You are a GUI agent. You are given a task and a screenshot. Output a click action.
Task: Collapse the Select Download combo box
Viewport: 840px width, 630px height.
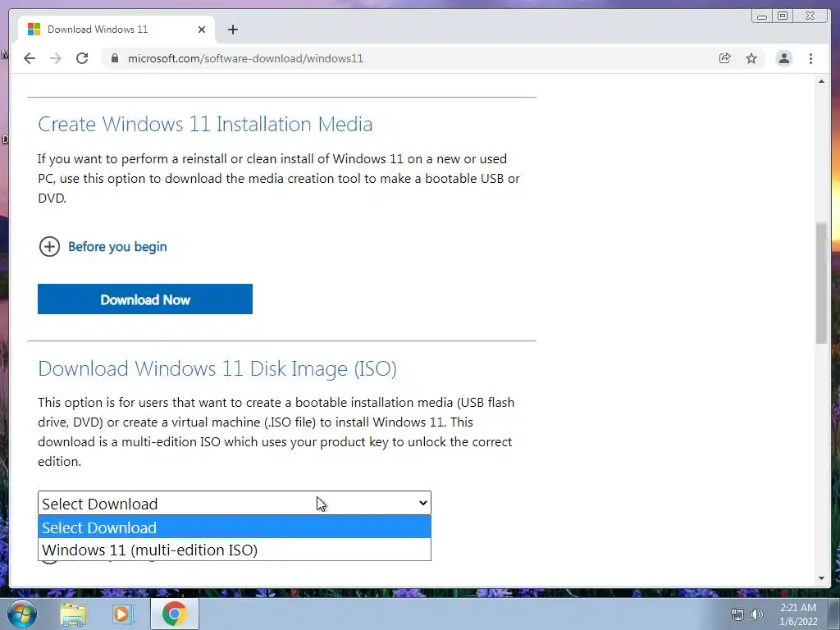coord(235,503)
